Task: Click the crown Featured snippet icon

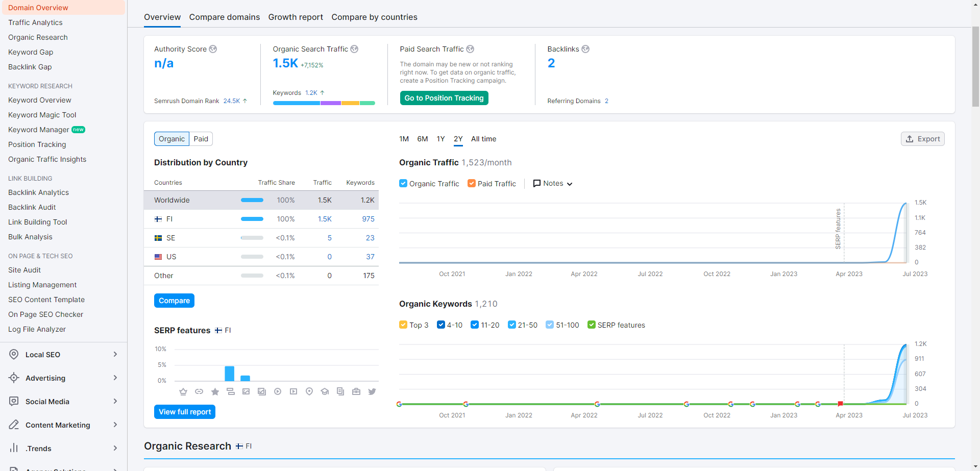Action: click(x=183, y=391)
